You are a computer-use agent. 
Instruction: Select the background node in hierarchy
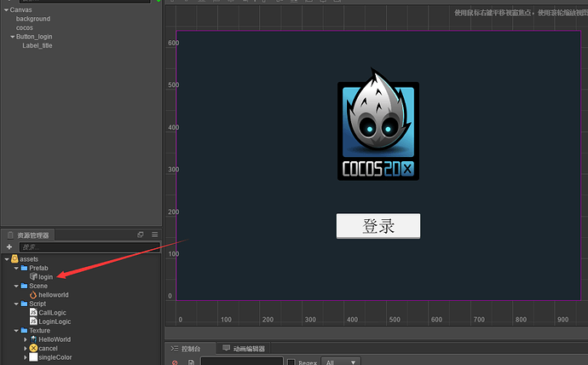(x=33, y=19)
